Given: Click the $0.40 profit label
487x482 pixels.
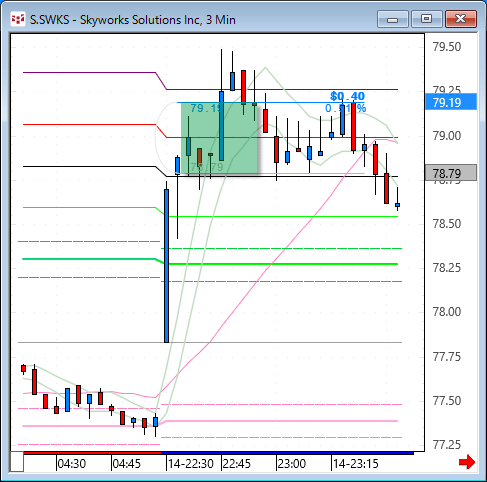Looking at the screenshot, I should pyautogui.click(x=347, y=96).
